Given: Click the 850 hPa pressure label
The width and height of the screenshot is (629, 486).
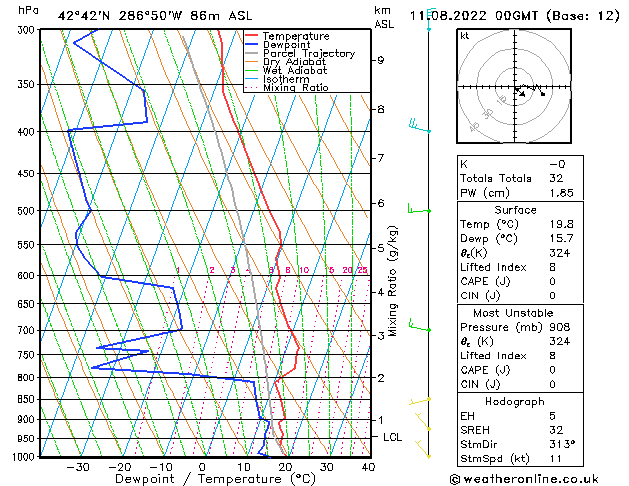Looking at the screenshot, I should click(x=28, y=399).
